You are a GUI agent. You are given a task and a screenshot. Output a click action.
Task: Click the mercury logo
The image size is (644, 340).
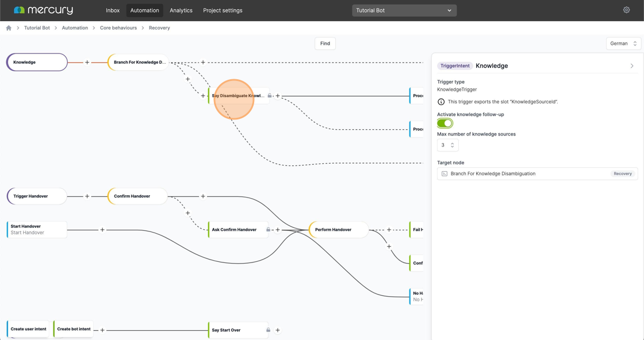pyautogui.click(x=43, y=10)
